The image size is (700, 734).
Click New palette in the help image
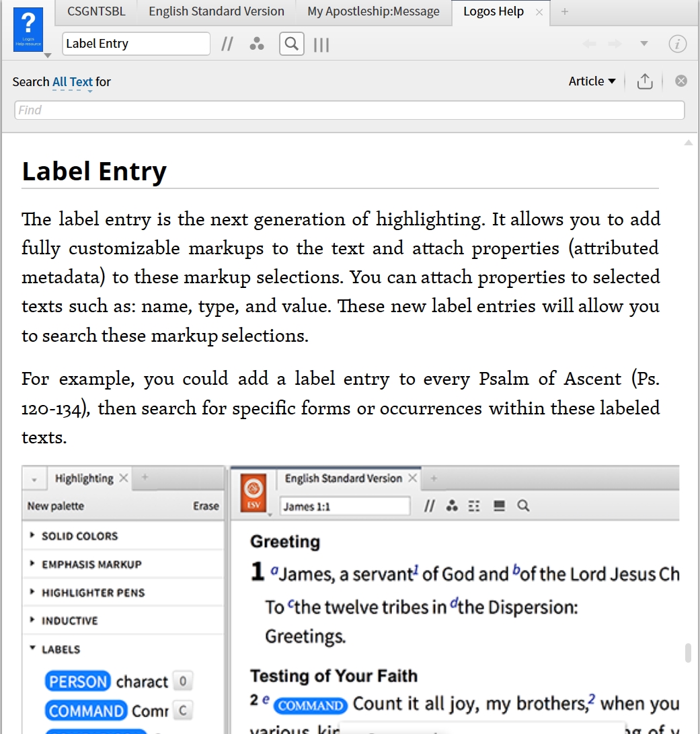(56, 506)
